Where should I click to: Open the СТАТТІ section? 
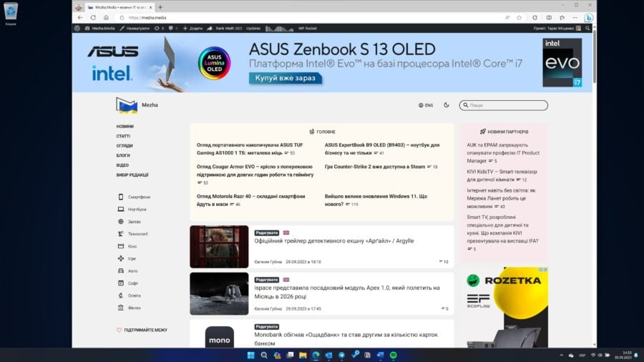123,136
